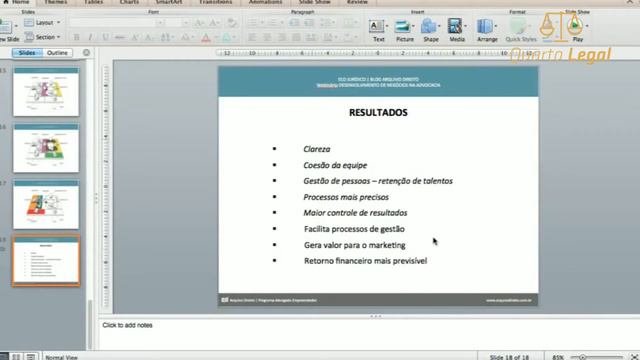Click the Play slide show icon
This screenshot has height=360, width=640.
pos(575,26)
